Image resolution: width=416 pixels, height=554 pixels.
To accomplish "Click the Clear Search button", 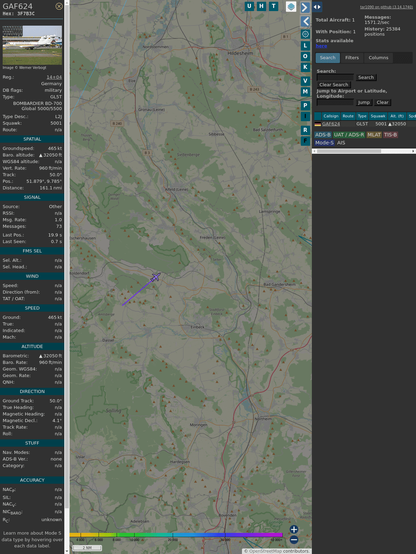I will click(334, 85).
